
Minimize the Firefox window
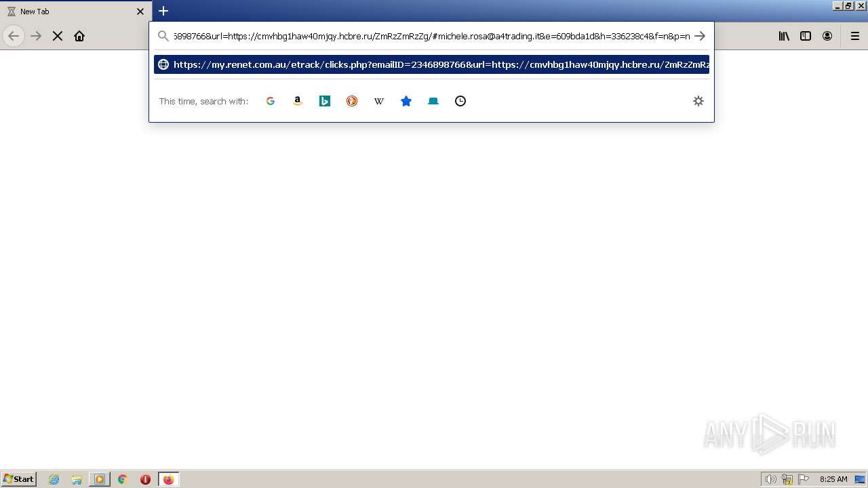coord(838,5)
